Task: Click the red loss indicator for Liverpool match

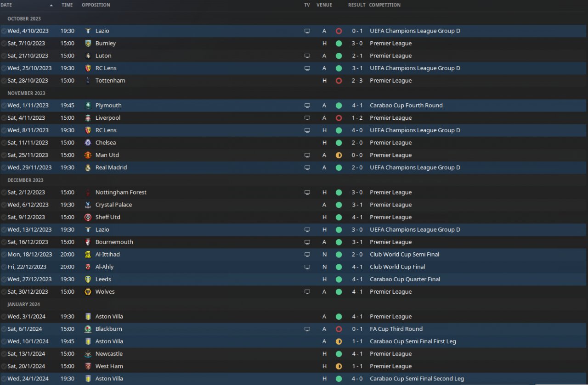Action: click(339, 118)
